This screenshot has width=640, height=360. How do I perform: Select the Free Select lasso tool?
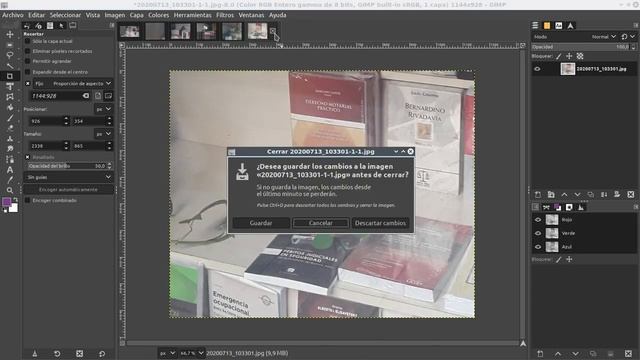coord(10,55)
